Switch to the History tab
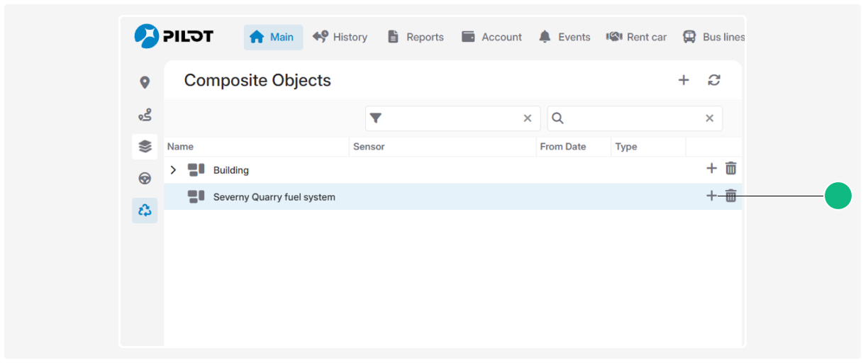The height and width of the screenshot is (363, 868). point(340,37)
